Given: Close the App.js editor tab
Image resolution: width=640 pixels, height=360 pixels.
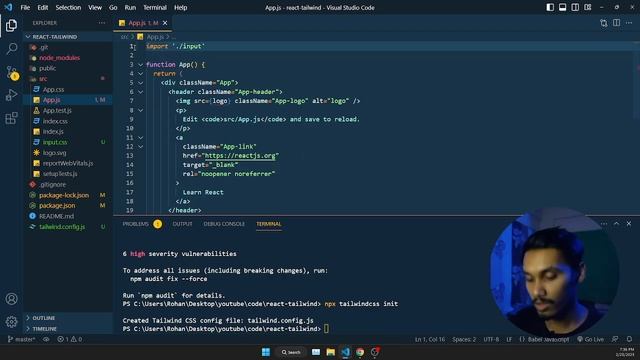Looking at the screenshot, I should [165, 23].
